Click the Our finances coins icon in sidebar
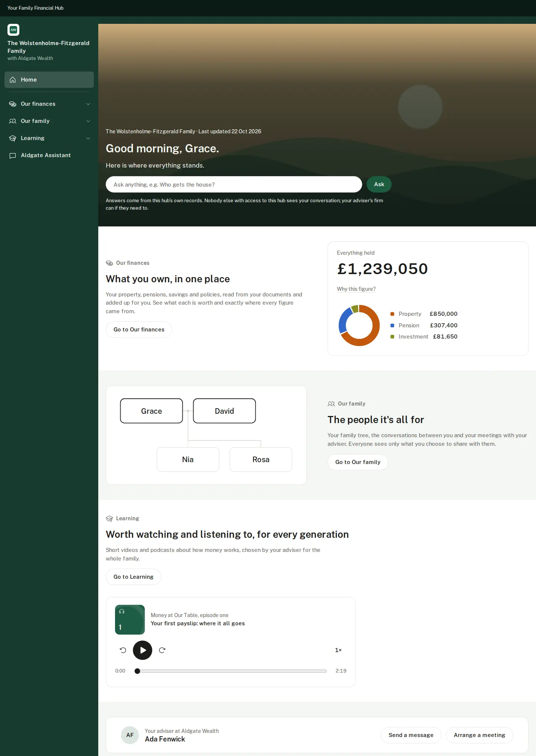 tap(13, 104)
